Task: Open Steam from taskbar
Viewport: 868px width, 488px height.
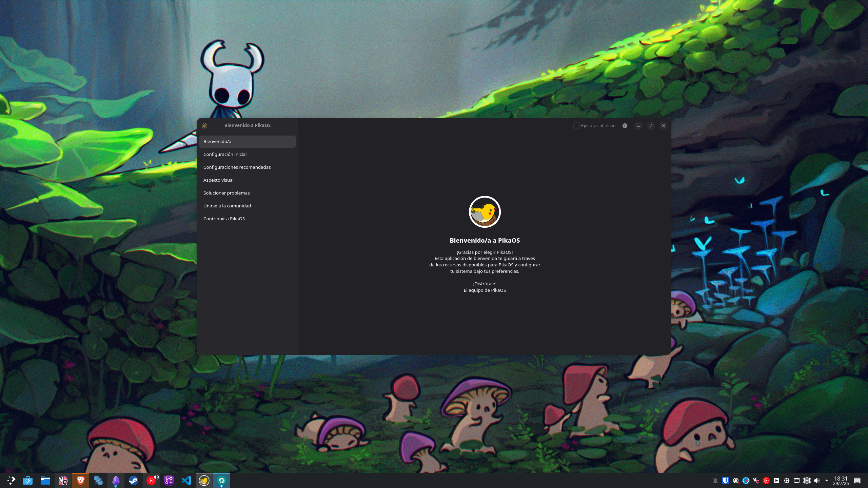Action: click(134, 481)
